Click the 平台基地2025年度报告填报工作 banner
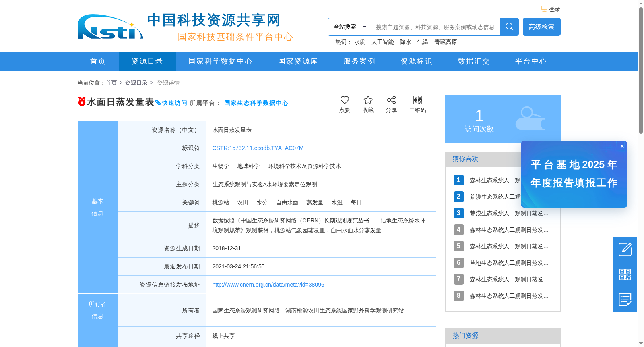644x347 pixels. 574,174
